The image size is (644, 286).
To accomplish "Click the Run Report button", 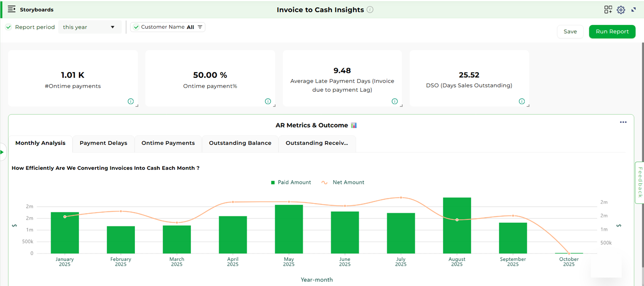I will [x=612, y=32].
